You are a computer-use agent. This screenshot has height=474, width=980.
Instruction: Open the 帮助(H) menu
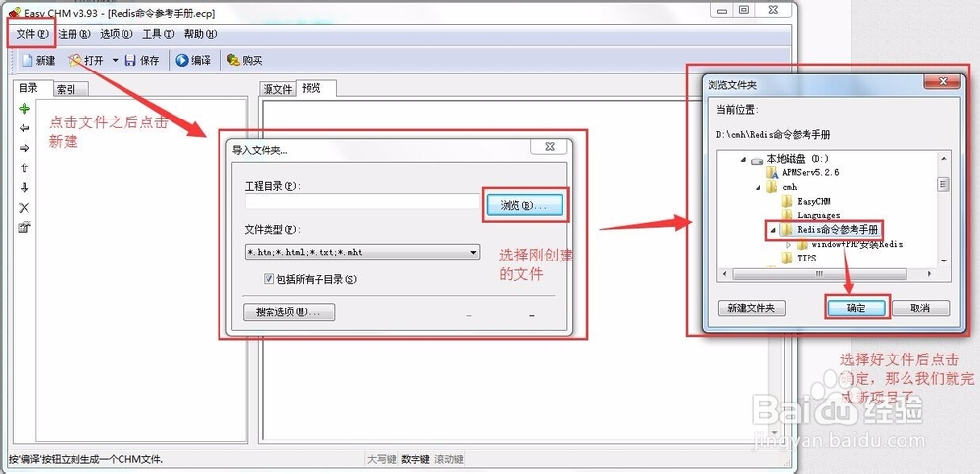point(201,34)
